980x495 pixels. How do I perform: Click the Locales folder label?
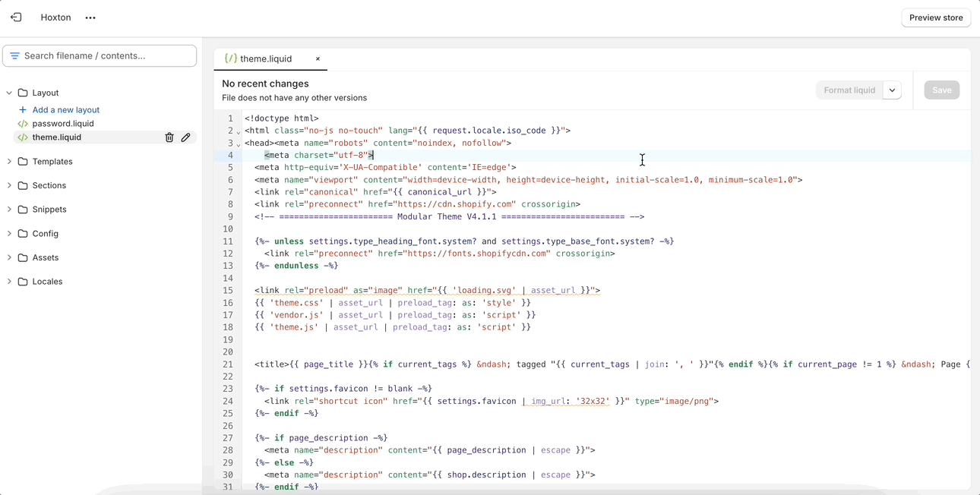(47, 282)
